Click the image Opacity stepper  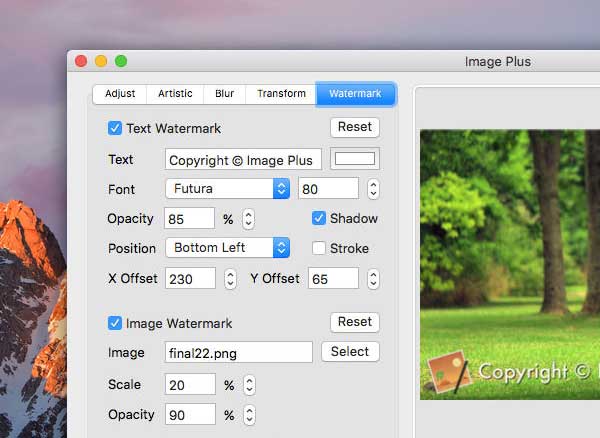click(249, 415)
